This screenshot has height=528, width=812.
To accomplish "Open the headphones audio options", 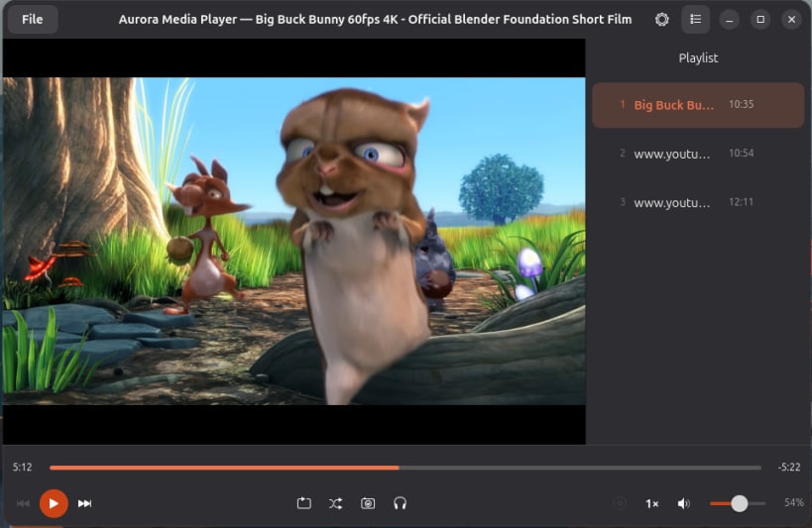I will 400,503.
